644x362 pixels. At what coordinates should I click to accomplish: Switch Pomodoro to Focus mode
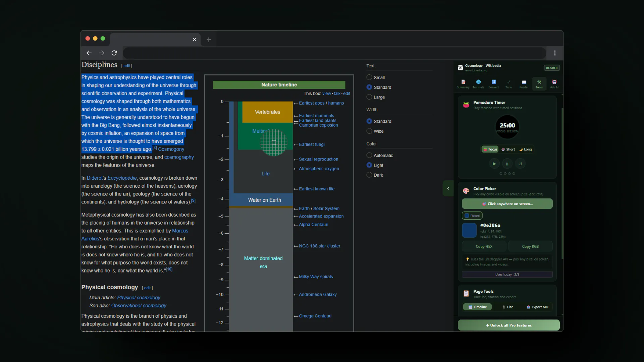490,149
